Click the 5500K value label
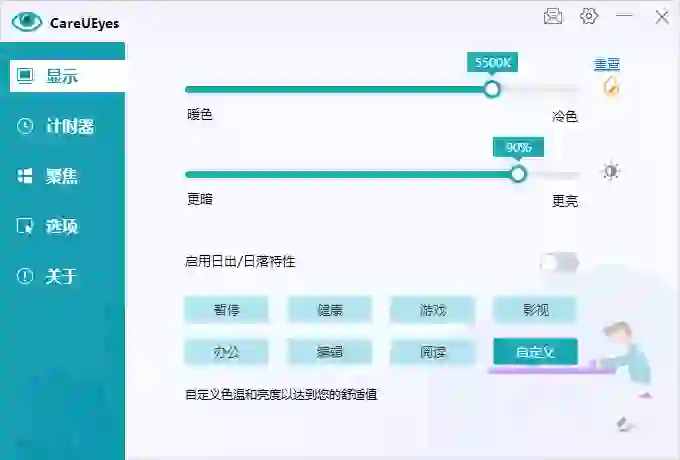Screen dimensions: 680x460 pyautogui.click(x=492, y=62)
